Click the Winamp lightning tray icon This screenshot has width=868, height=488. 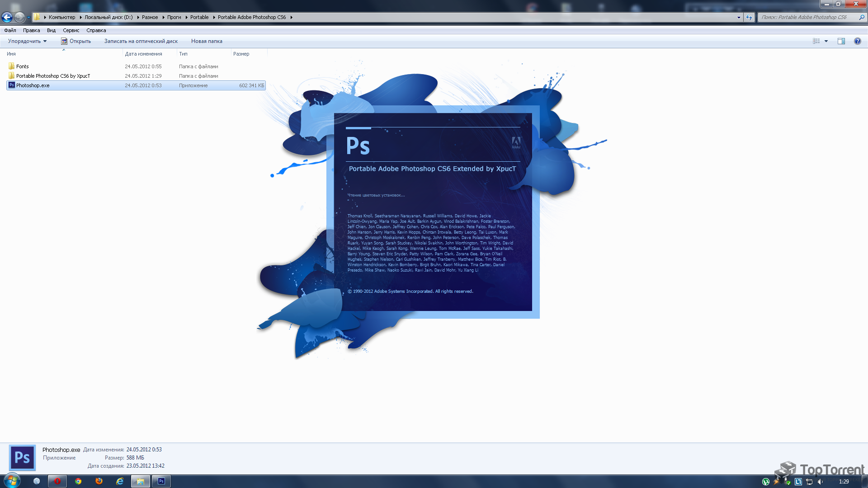tap(776, 482)
